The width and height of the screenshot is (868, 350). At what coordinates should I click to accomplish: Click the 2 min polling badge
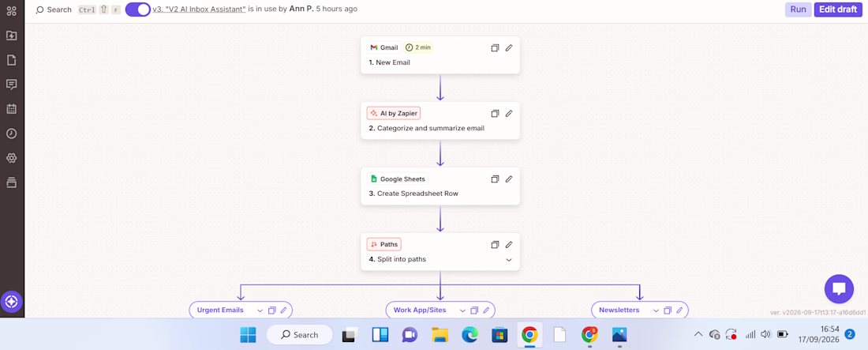[x=418, y=47]
